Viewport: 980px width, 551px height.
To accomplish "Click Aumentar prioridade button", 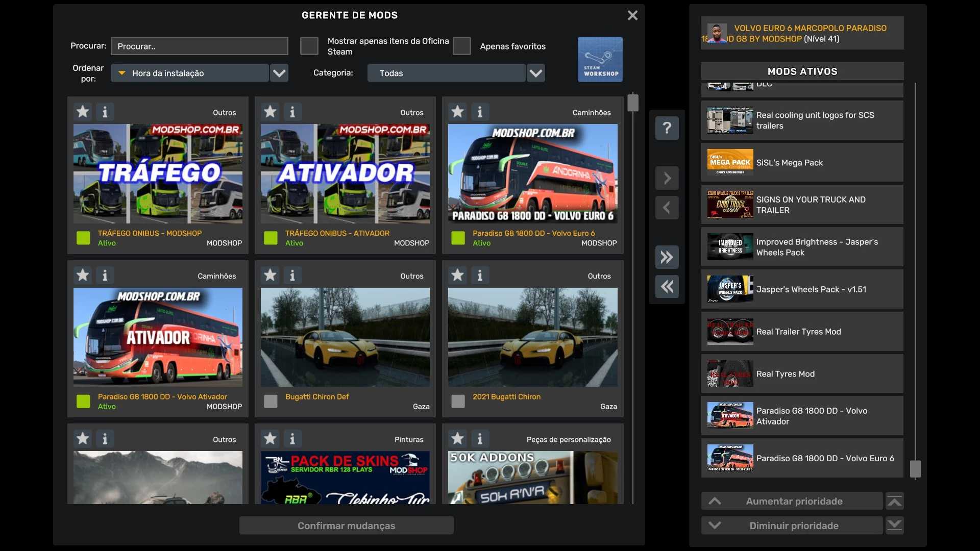I will pos(792,501).
